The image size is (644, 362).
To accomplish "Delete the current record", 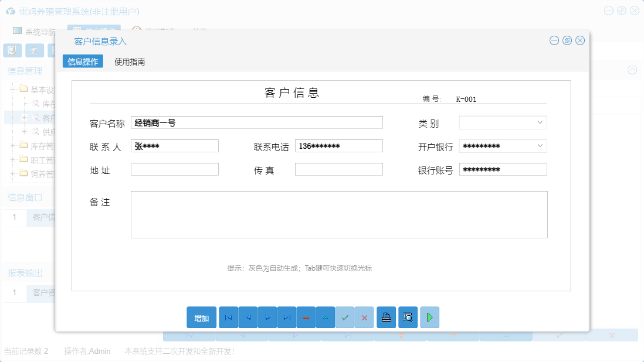I will click(x=306, y=317).
